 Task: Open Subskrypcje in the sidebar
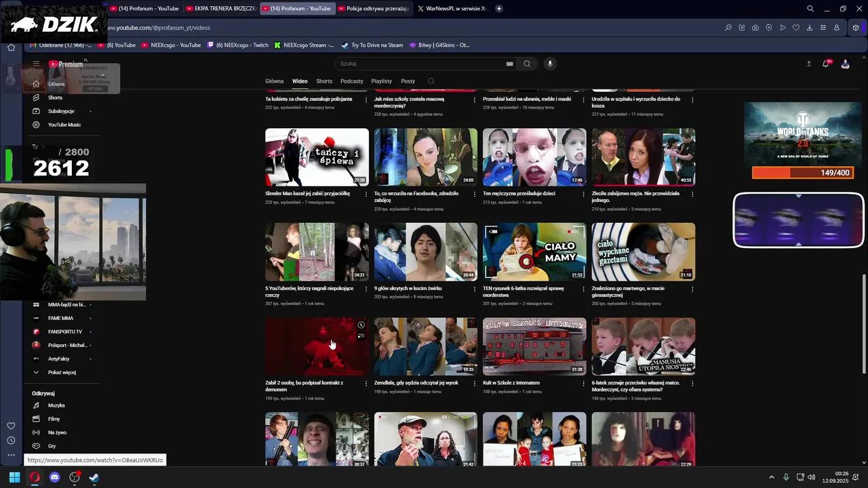[61, 111]
